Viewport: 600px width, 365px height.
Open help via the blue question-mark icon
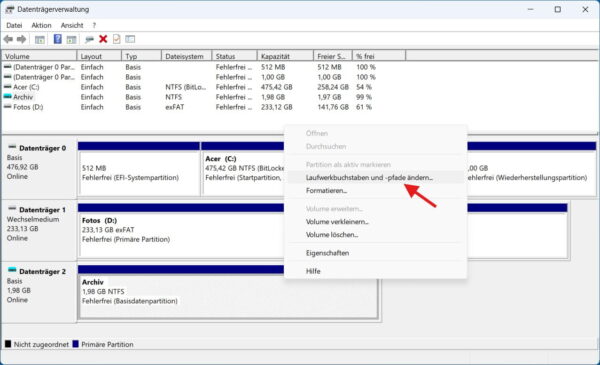57,39
